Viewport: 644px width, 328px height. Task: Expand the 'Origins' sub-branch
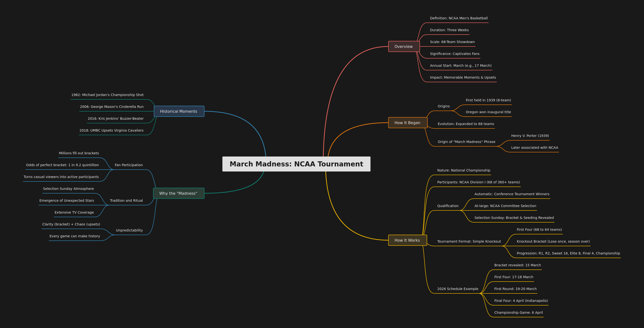(444, 106)
